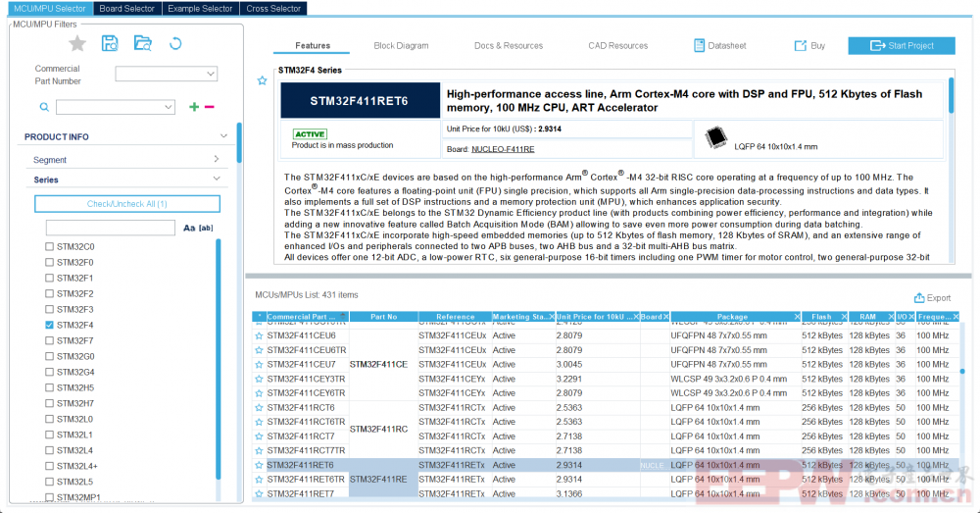Check the STM32L4+ series checkbox
Screen dimensions: 980x513
click(49, 466)
